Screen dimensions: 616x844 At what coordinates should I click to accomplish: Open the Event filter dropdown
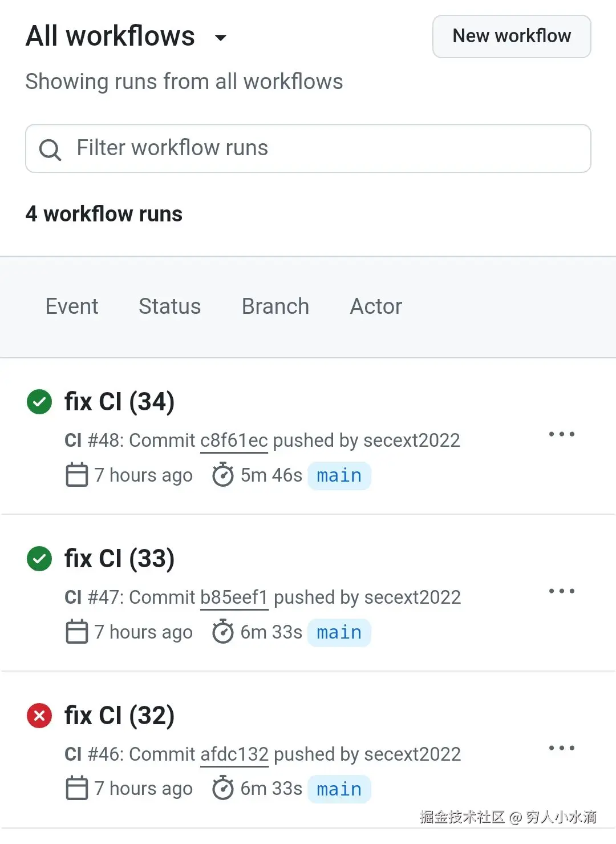72,306
